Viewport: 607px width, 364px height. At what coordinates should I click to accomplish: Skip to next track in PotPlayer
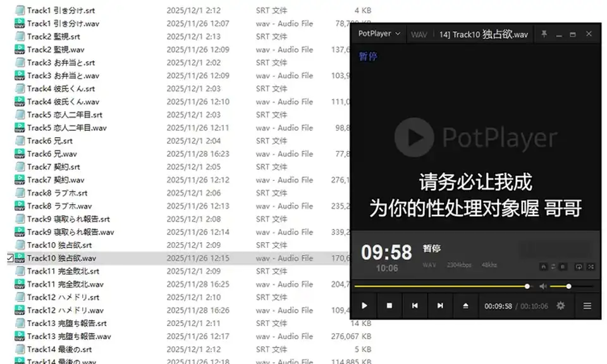pyautogui.click(x=440, y=306)
